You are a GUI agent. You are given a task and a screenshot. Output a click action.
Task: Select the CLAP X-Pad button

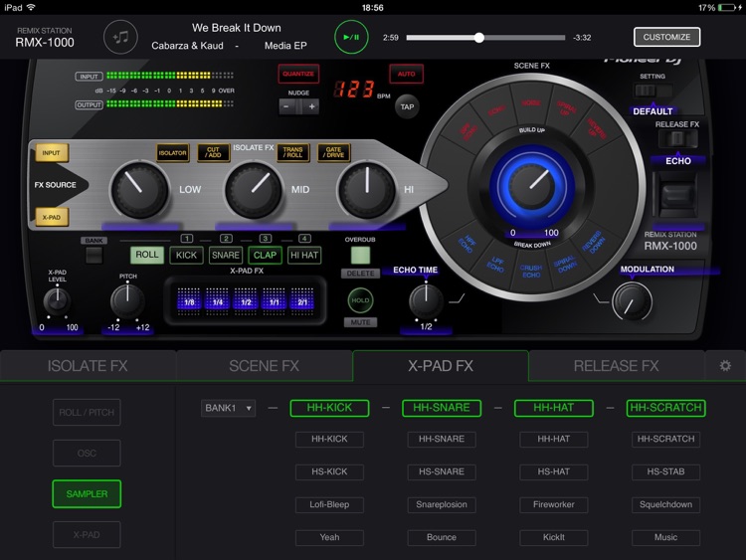[x=265, y=256]
